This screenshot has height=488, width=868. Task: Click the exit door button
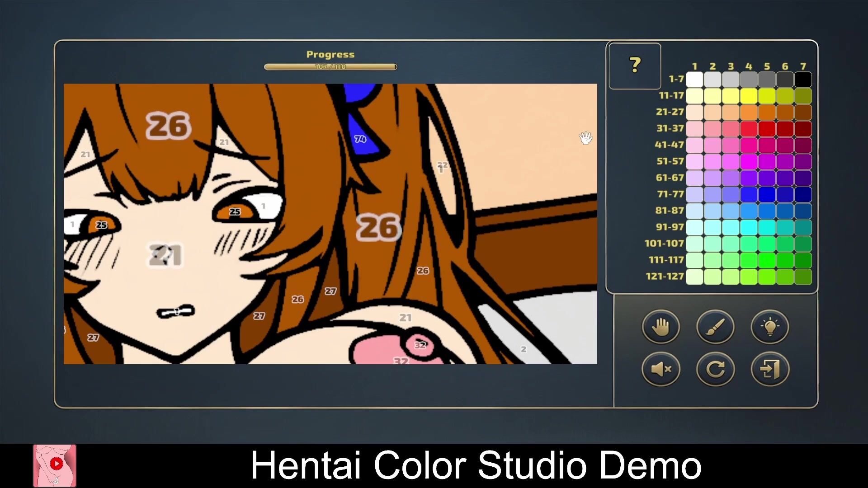click(770, 369)
